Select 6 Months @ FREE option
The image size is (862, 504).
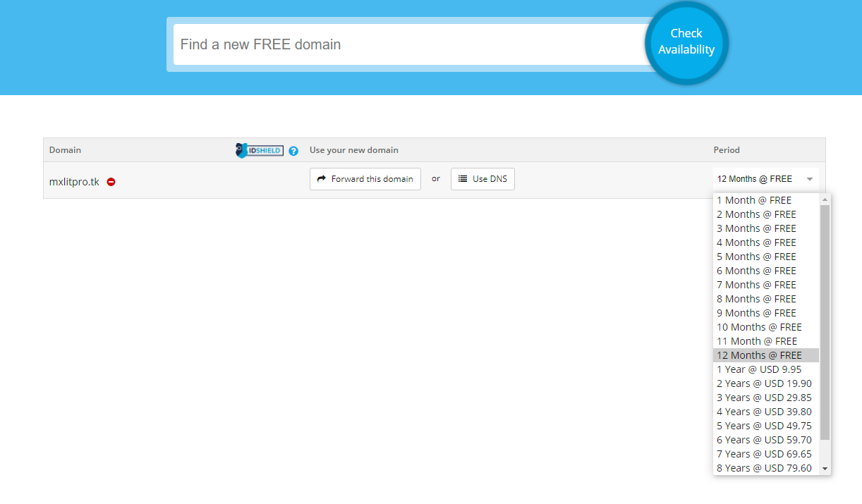(756, 271)
